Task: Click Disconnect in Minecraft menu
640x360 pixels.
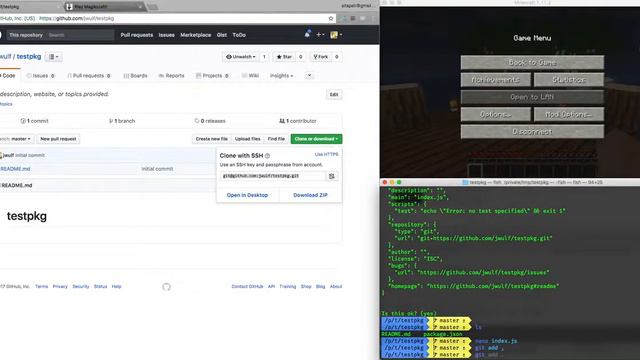Action: click(x=532, y=131)
